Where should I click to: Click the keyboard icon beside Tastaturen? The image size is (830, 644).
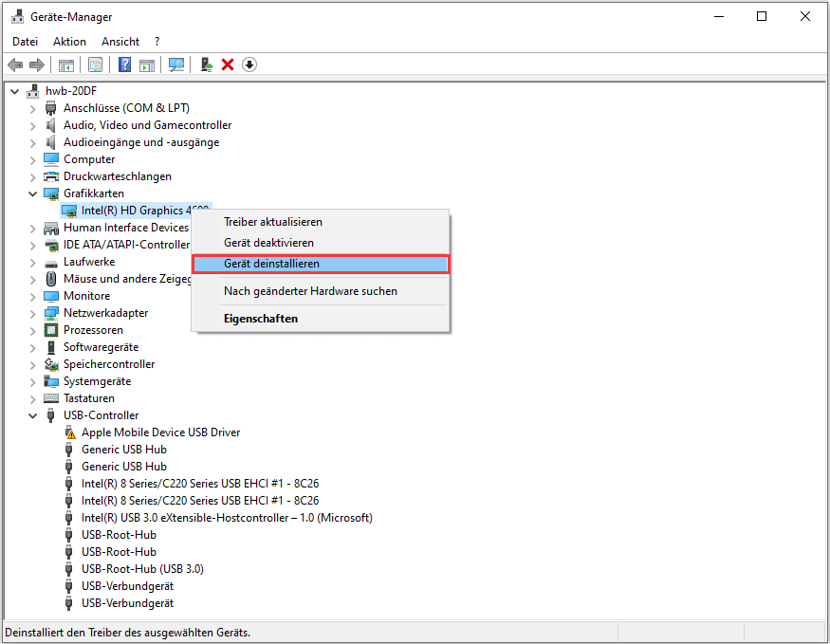point(51,398)
